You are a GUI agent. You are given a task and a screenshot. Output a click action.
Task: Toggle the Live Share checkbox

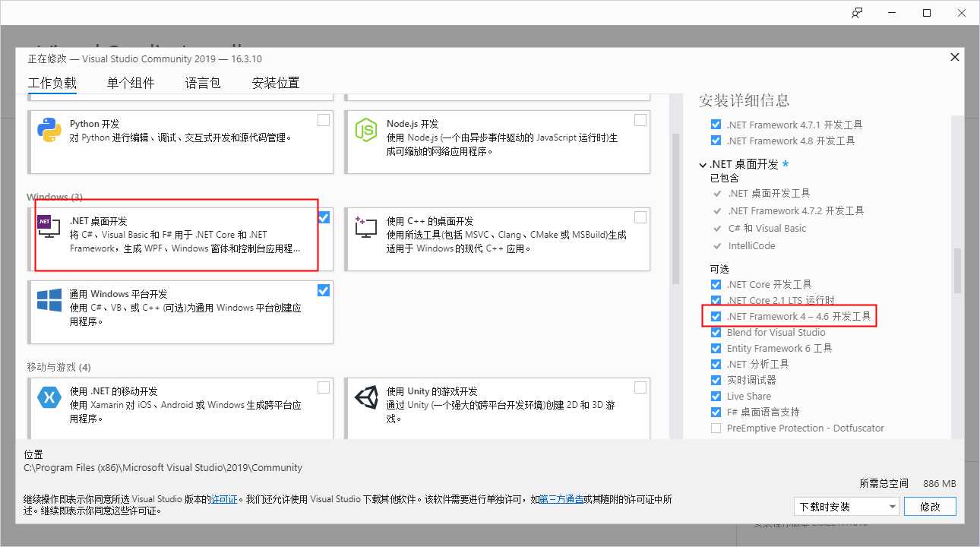pos(716,396)
